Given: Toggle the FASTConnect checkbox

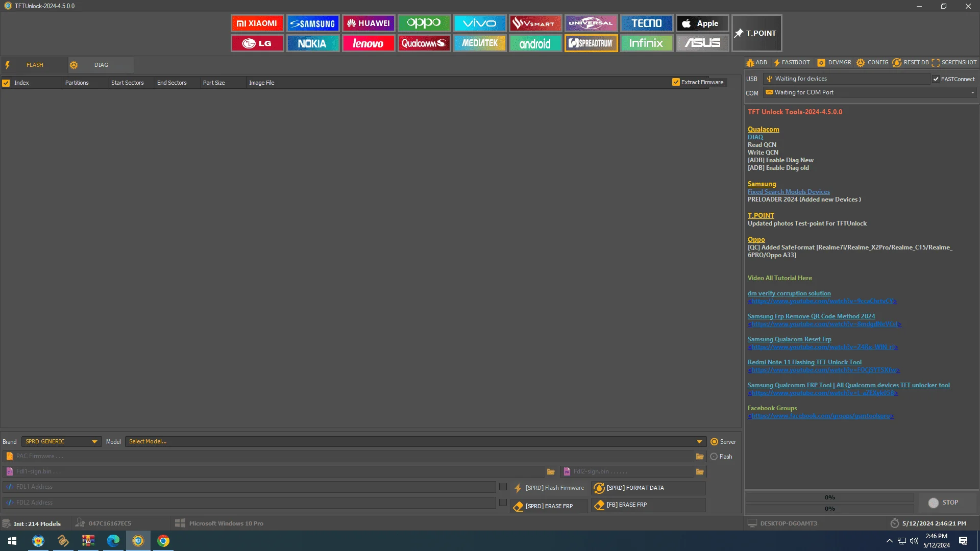Looking at the screenshot, I should pyautogui.click(x=936, y=79).
